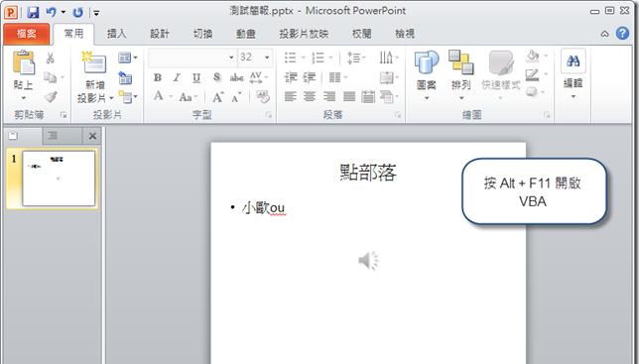Expand the font name dropdown arrow
The width and height of the screenshot is (639, 364).
point(231,58)
